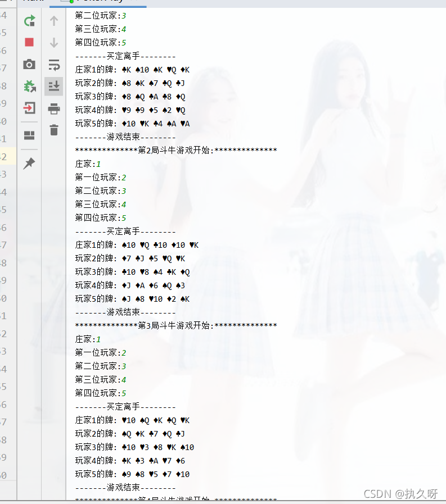This screenshot has height=504, width=446.
Task: Click the red Exit arrow icon
Action: coord(29,108)
